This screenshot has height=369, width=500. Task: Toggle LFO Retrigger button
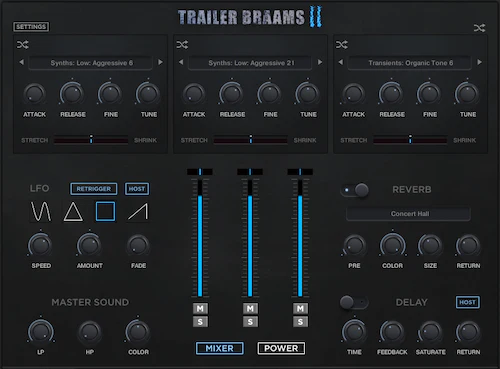coord(94,189)
